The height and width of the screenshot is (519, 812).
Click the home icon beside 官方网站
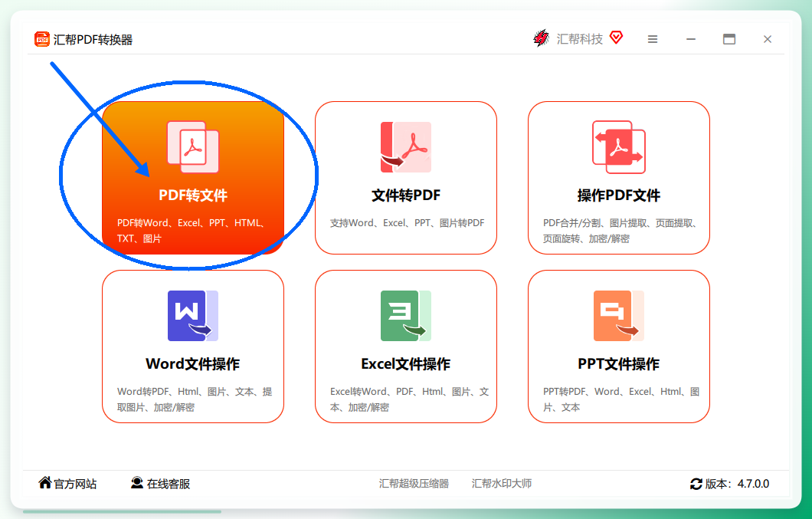pyautogui.click(x=45, y=483)
